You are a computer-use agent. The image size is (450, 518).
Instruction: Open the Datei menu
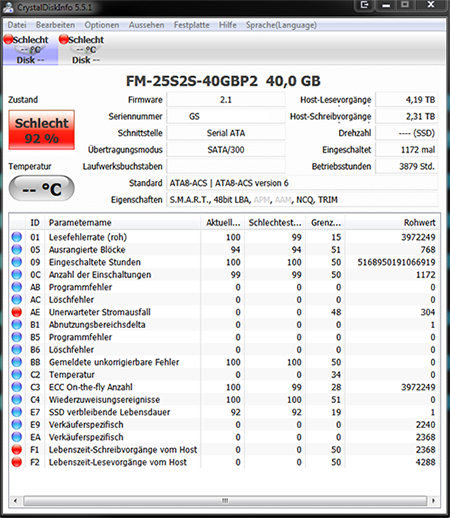click(17, 25)
